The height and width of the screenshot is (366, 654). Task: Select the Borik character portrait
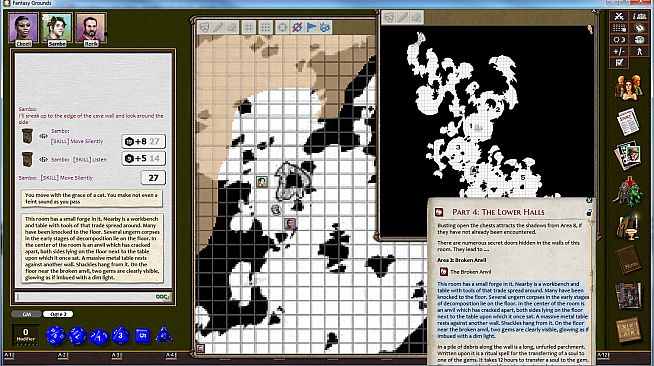click(x=91, y=28)
